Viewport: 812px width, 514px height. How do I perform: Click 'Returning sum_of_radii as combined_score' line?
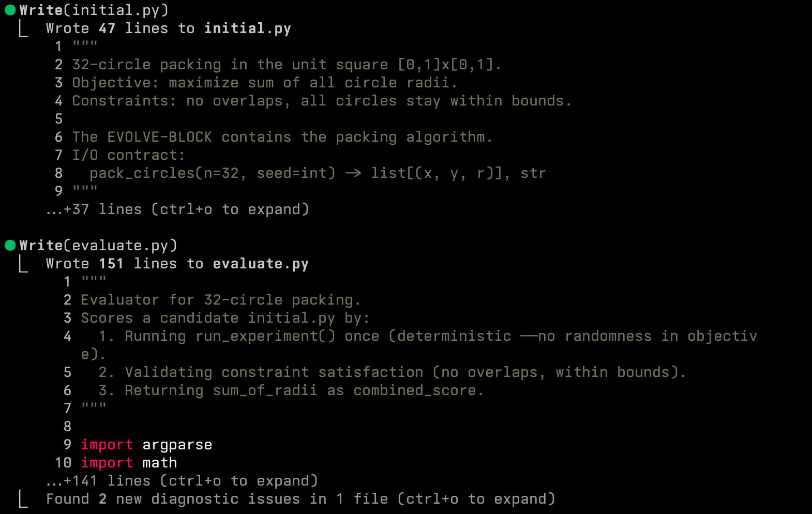291,390
